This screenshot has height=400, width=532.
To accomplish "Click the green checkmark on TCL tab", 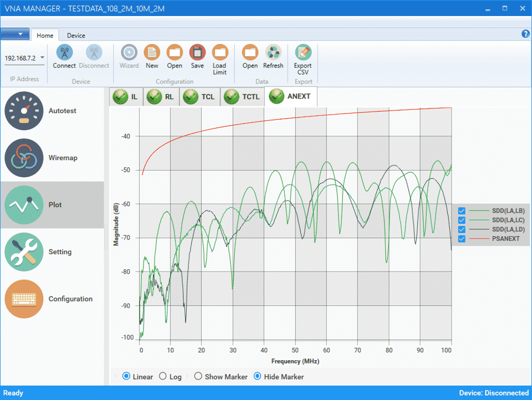I will coord(190,97).
